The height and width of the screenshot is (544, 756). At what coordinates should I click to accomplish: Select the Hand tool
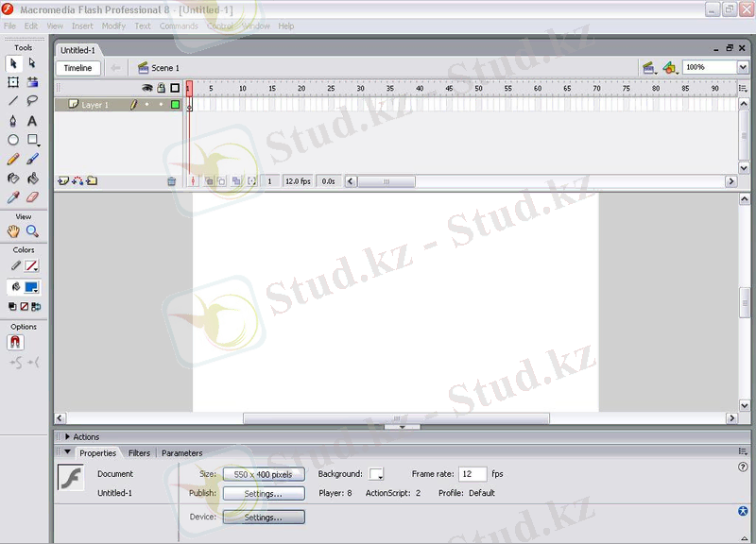13,231
